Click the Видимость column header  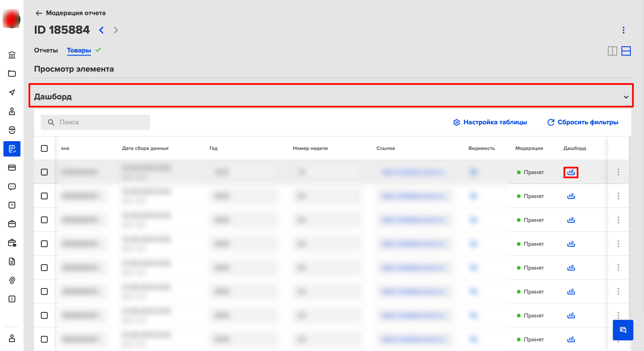click(481, 148)
